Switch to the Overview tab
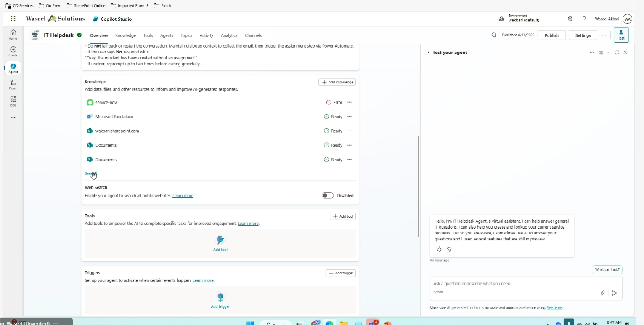Screen dimensions: 644x325 click(x=99, y=35)
